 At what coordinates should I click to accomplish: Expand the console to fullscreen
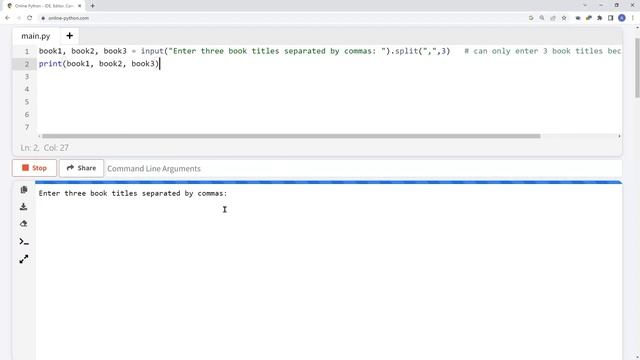click(24, 259)
